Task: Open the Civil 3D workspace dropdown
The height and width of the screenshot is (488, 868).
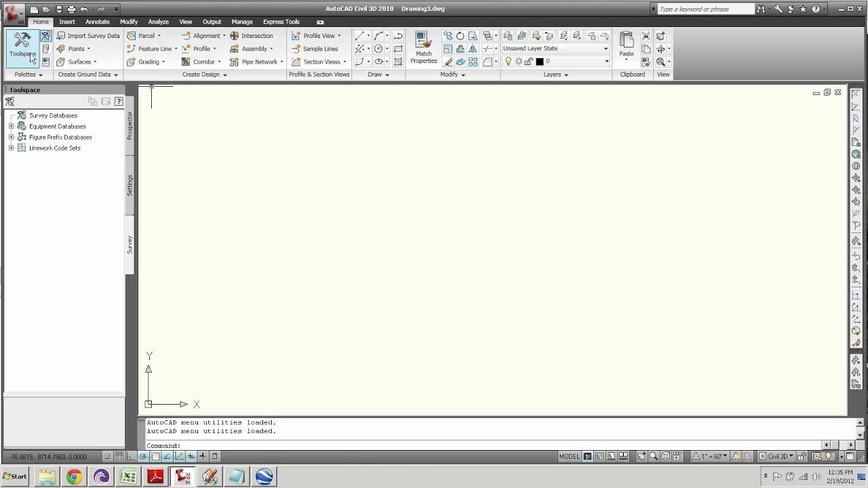Action: click(777, 457)
